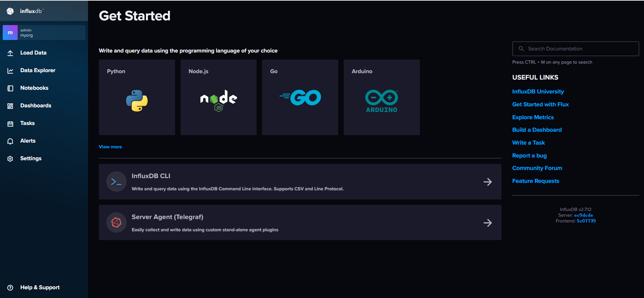Visit the Community Forum link
Screen dimensions: 644x298
(x=537, y=168)
